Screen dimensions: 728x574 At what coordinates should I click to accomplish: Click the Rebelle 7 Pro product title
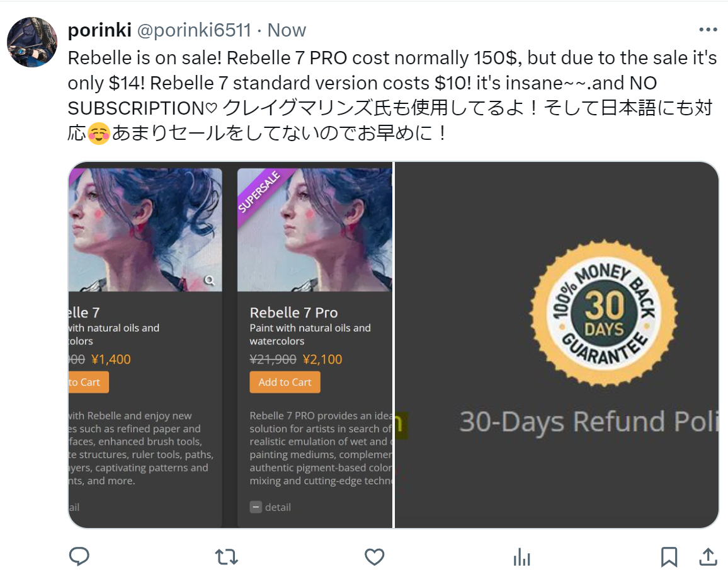294,313
